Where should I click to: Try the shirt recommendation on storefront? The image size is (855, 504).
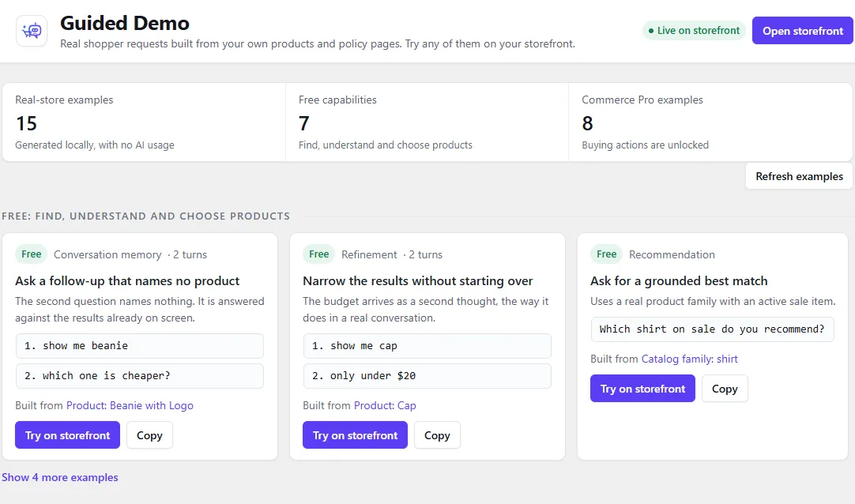coord(642,389)
